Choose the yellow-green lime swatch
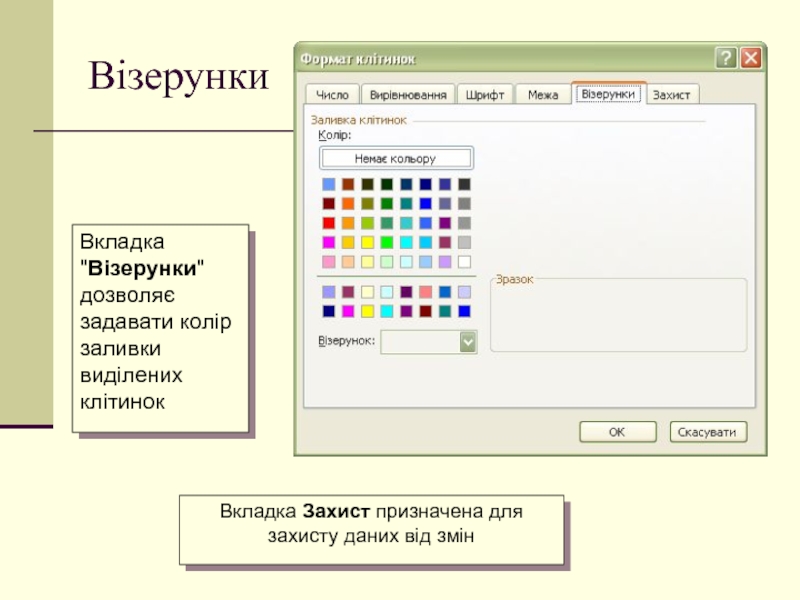Image resolution: width=800 pixels, height=600 pixels. pos(367,223)
